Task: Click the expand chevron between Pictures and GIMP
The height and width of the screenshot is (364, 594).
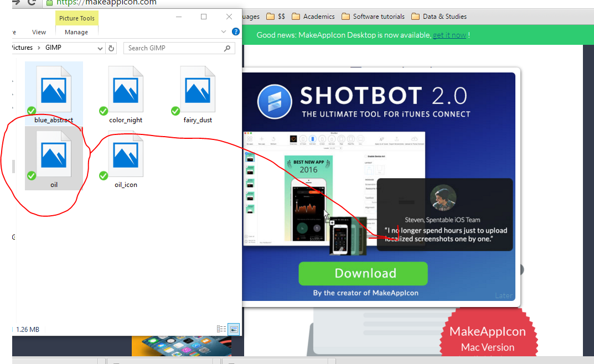Action: 39,48
